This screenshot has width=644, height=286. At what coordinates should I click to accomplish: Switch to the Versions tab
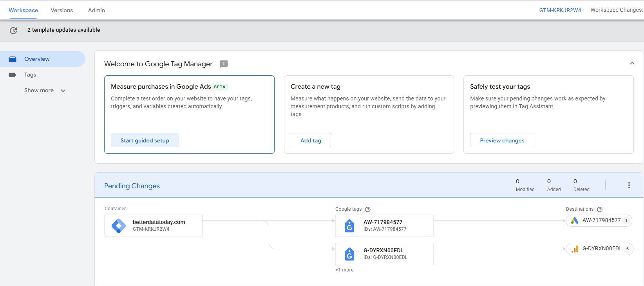(x=62, y=10)
